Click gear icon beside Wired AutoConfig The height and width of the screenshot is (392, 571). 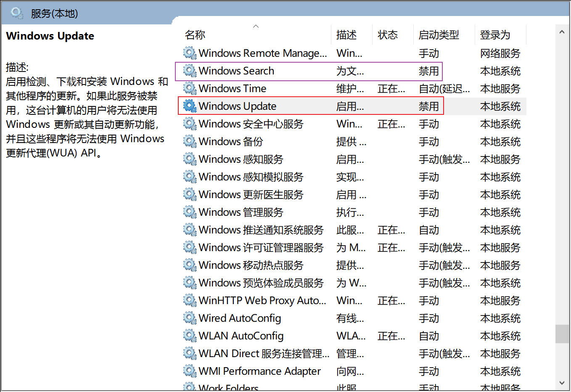coord(190,318)
